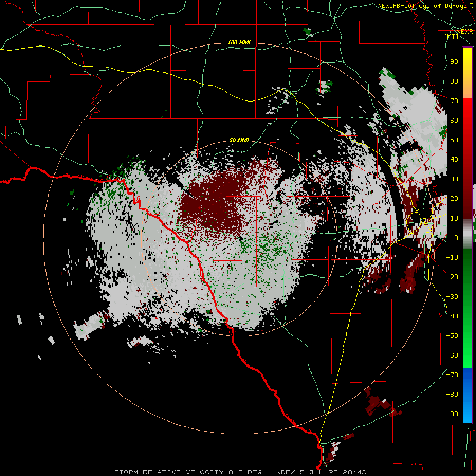Click the 90 value on velocity scale
The image size is (476, 476).
pyautogui.click(x=454, y=62)
